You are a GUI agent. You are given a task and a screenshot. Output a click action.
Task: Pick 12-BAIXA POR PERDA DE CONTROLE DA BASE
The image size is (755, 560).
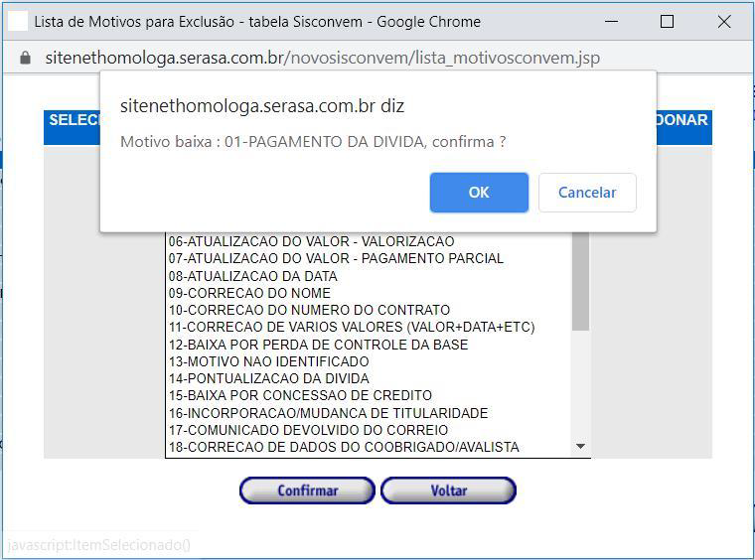318,345
